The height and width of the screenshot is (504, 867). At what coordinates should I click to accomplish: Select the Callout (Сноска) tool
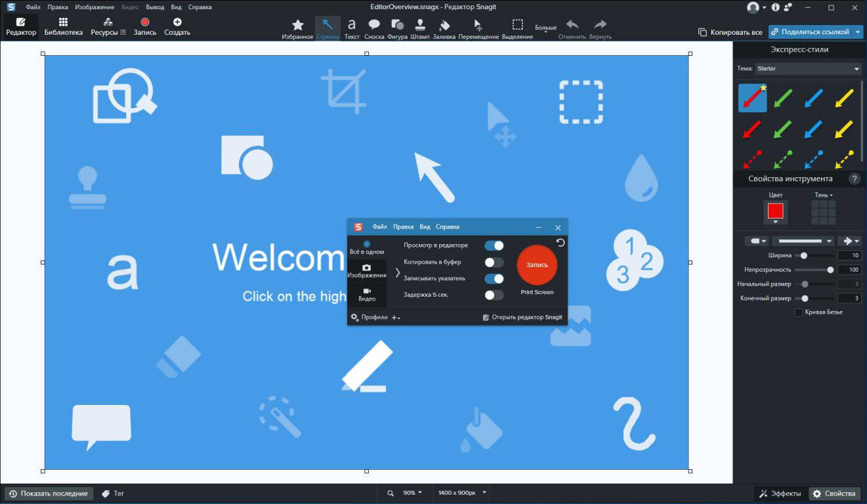pyautogui.click(x=374, y=28)
